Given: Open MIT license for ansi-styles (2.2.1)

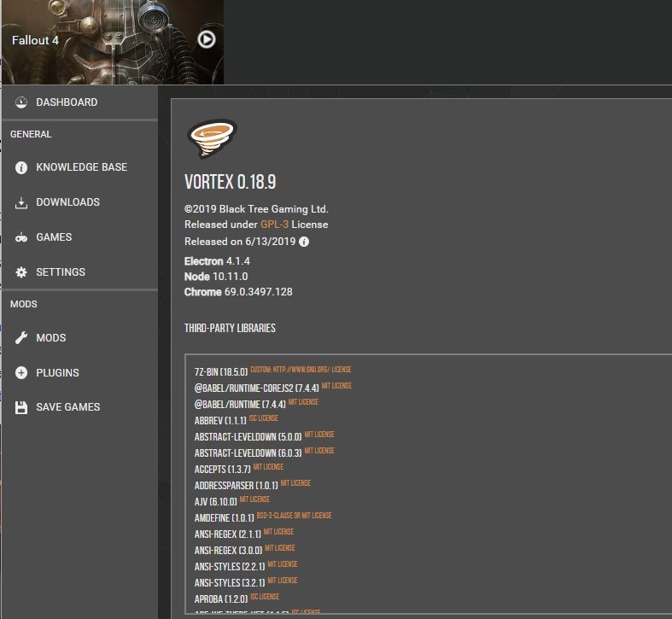Looking at the screenshot, I should [283, 564].
